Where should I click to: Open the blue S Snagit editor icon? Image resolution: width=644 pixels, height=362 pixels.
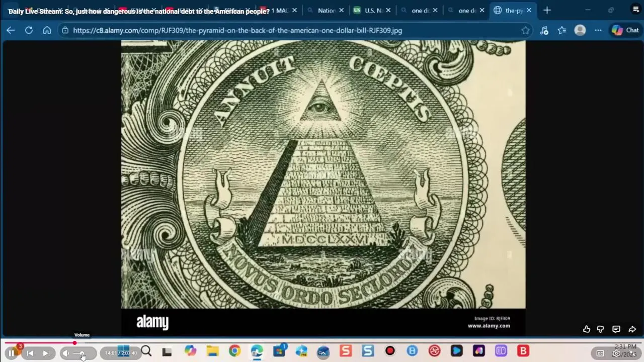click(368, 351)
